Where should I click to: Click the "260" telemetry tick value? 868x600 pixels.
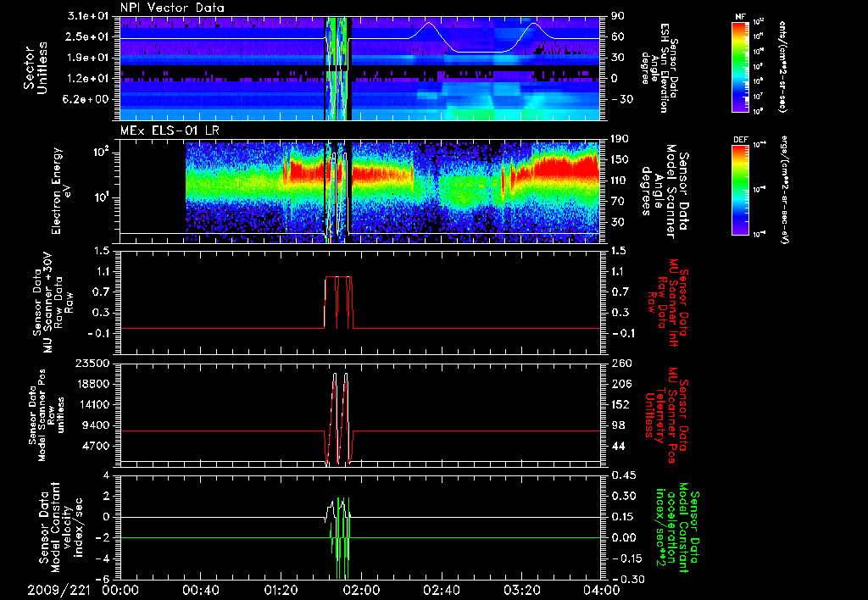tap(620, 363)
